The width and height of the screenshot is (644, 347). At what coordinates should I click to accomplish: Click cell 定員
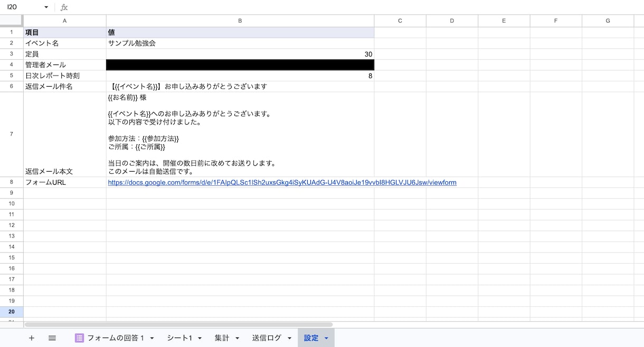(65, 54)
